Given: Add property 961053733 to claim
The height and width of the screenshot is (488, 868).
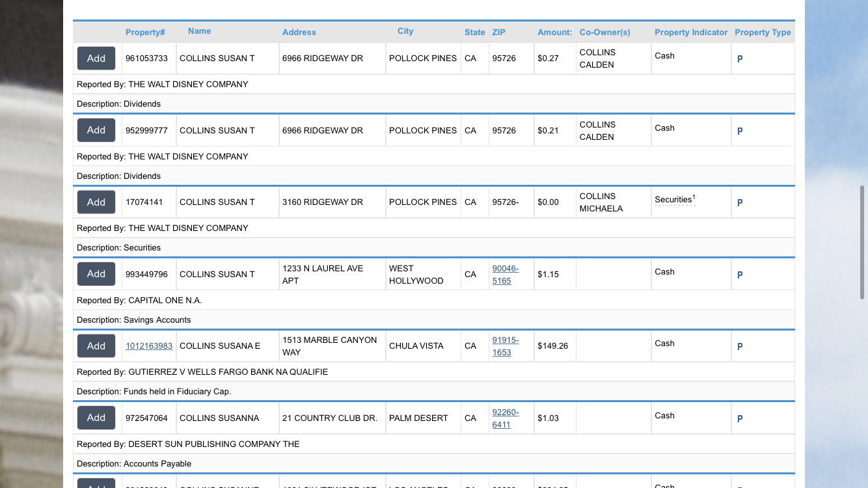Looking at the screenshot, I should (96, 59).
